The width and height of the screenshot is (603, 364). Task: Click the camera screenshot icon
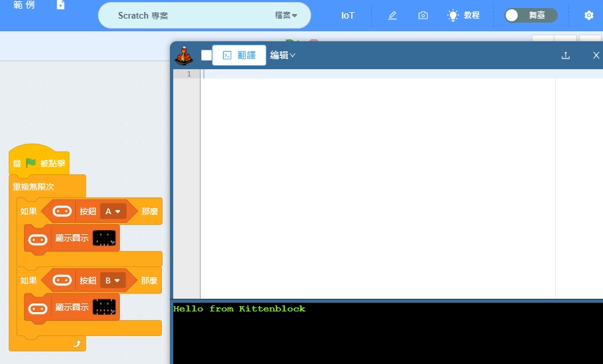click(423, 15)
